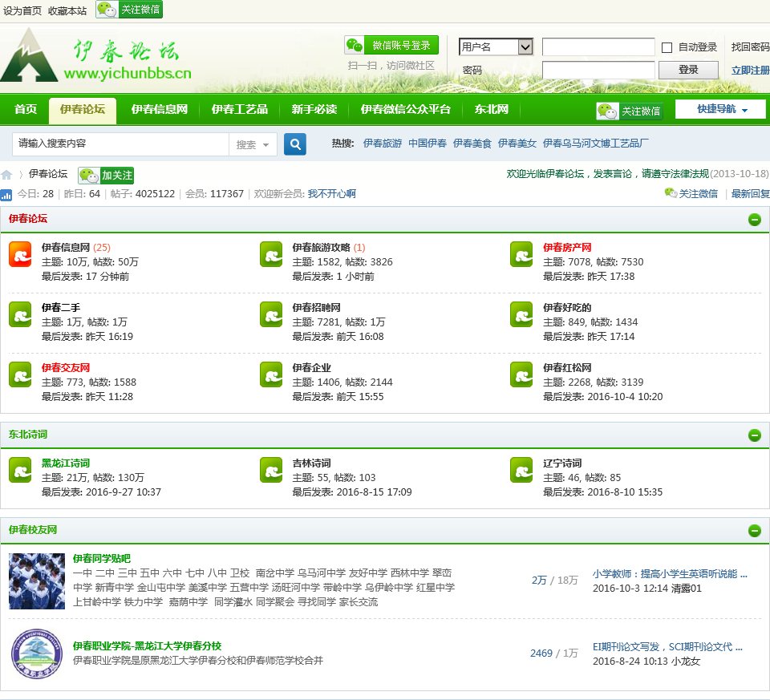
Task: Click the WeChat account login button
Action: click(391, 46)
